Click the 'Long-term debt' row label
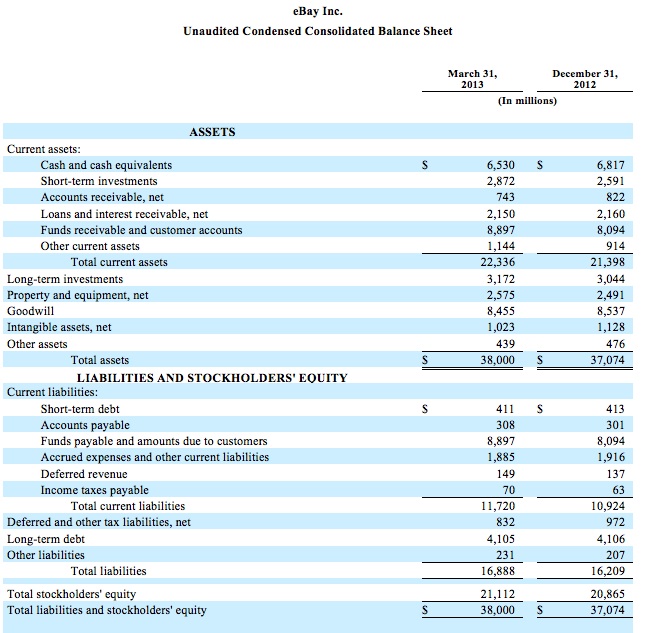Viewport: 645px width, 633px height. click(x=46, y=539)
